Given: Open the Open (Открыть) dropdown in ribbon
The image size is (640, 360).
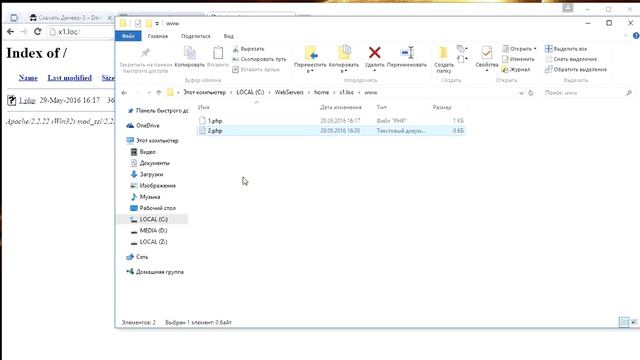Looking at the screenshot, I should pos(519,49).
